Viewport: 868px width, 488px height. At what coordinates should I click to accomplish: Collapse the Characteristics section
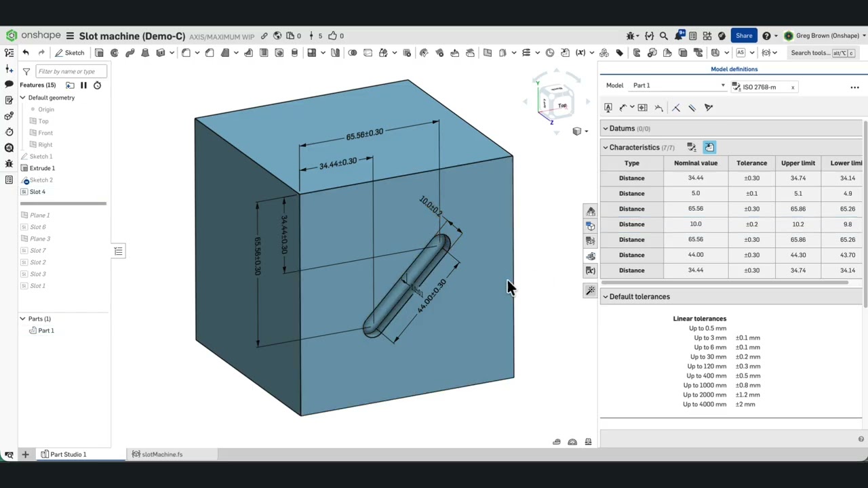pos(606,147)
